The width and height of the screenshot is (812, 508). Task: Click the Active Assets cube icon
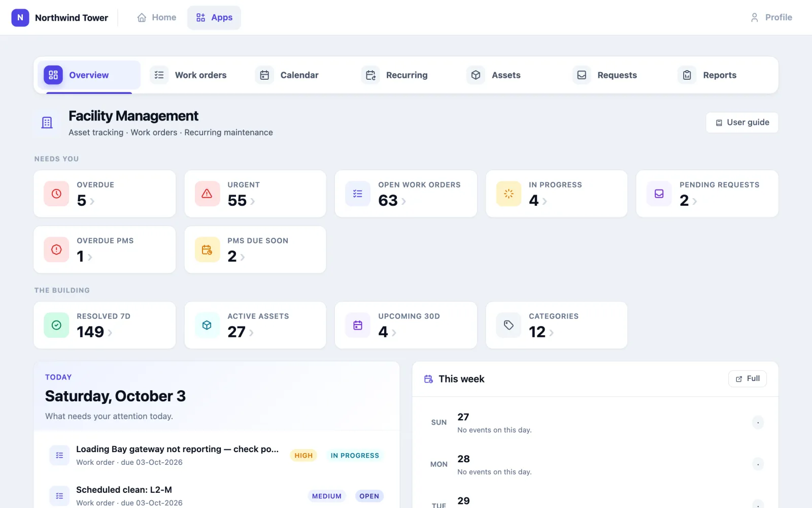click(207, 325)
